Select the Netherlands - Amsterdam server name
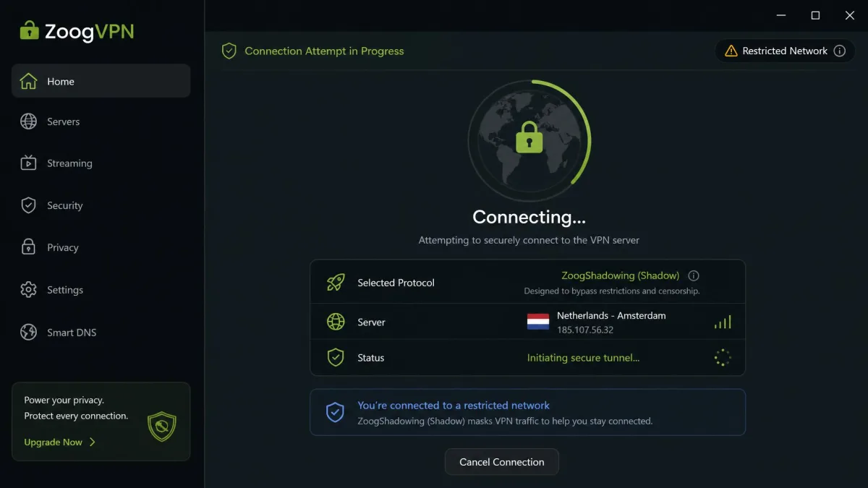The image size is (868, 488). point(611,316)
